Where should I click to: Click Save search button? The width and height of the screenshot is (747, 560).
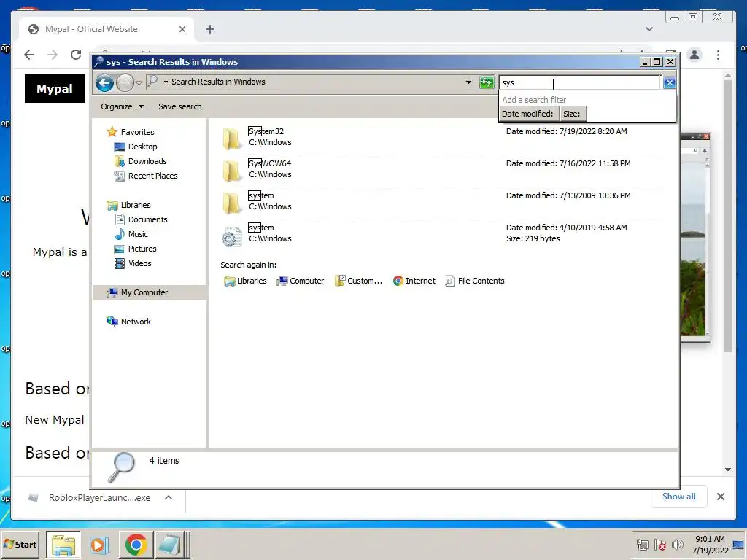pyautogui.click(x=179, y=106)
